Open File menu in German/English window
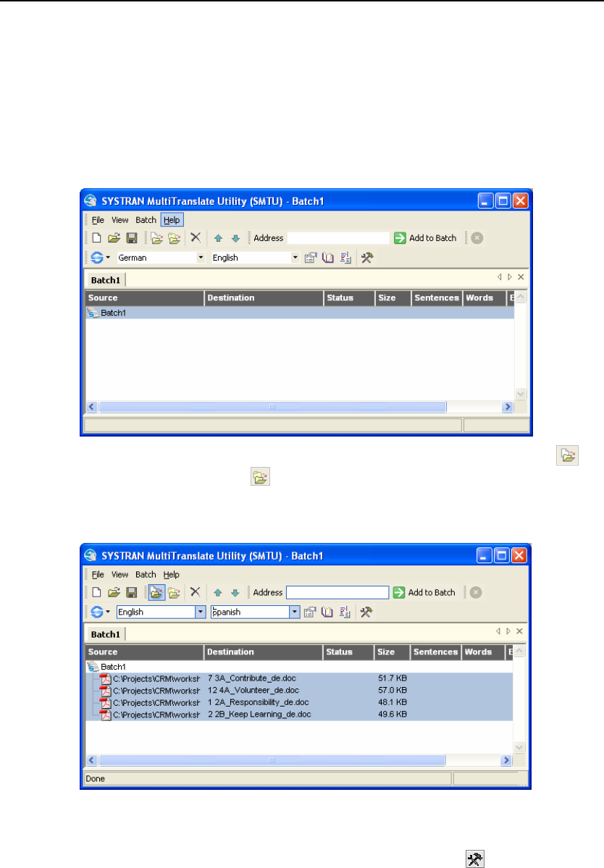 (98, 220)
